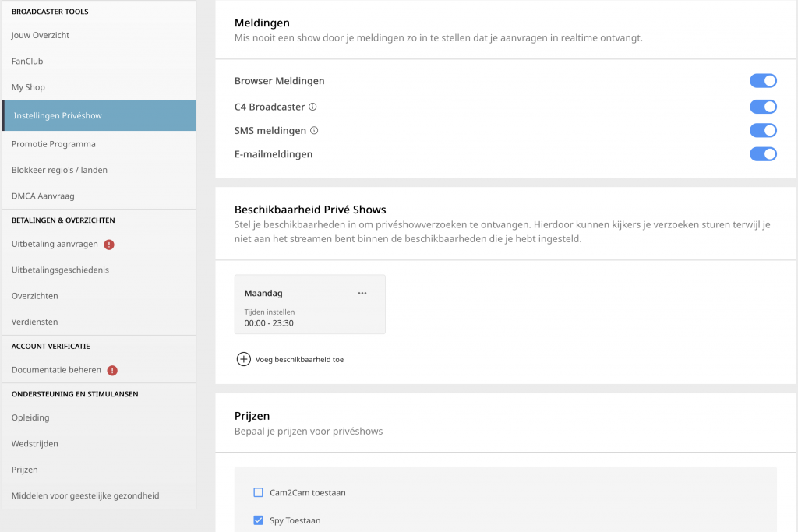The image size is (798, 532).
Task: Open Jouw Overzicht in sidebar
Action: [41, 36]
